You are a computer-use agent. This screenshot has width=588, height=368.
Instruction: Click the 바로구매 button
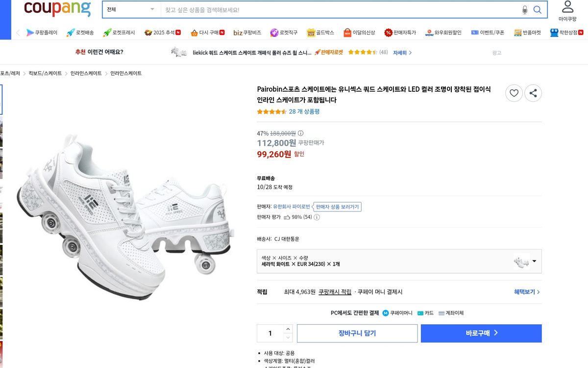481,333
